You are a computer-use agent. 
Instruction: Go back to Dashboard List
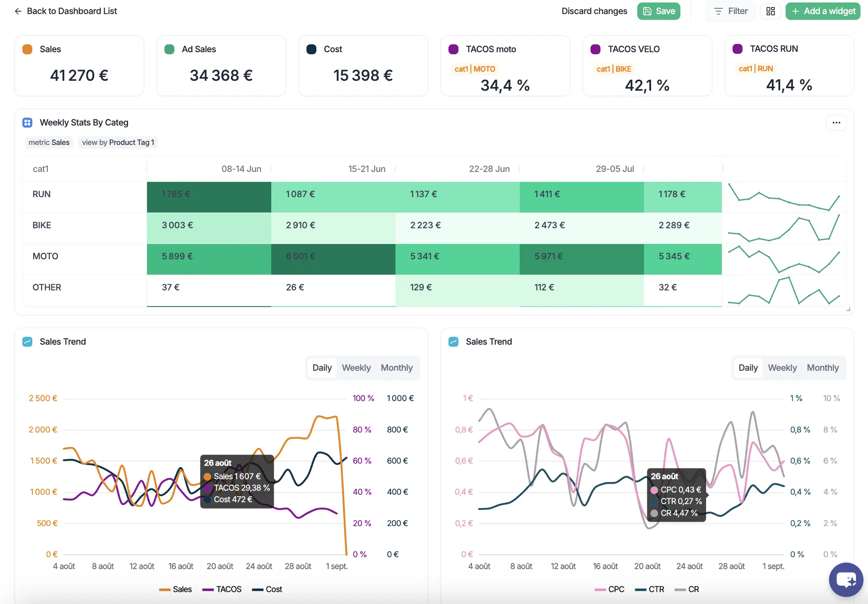[66, 11]
